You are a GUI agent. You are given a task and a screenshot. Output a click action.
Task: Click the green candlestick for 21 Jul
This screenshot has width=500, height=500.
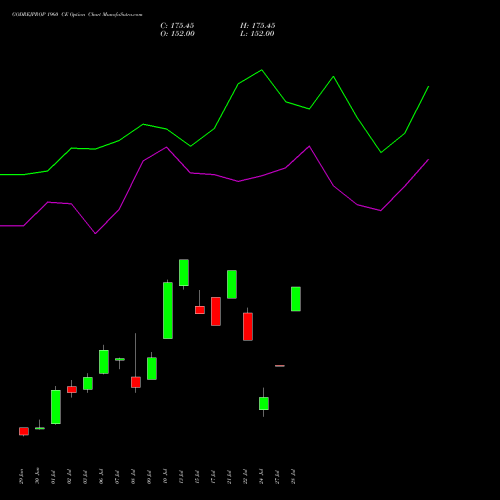[232, 284]
